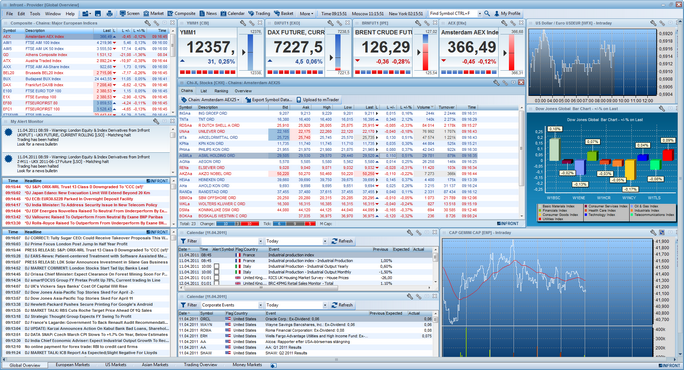Click the Change distribution bar below Chi-X table
Screen dimensions: 684x370
point(238,223)
